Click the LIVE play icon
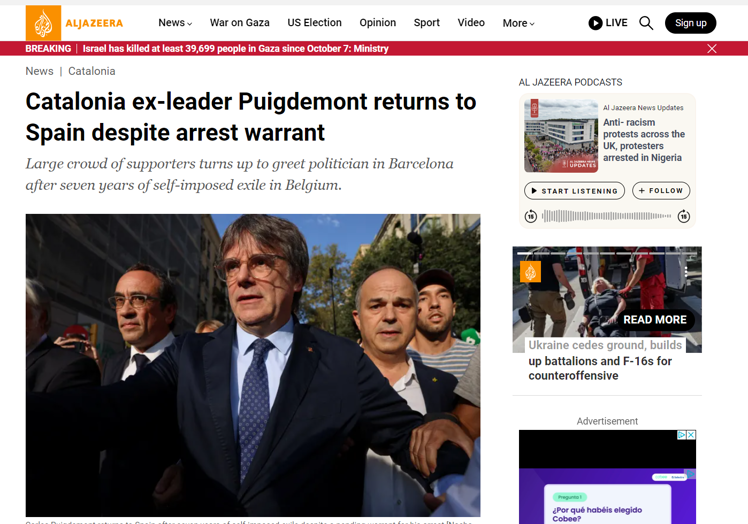Image resolution: width=748 pixels, height=524 pixels. (595, 23)
